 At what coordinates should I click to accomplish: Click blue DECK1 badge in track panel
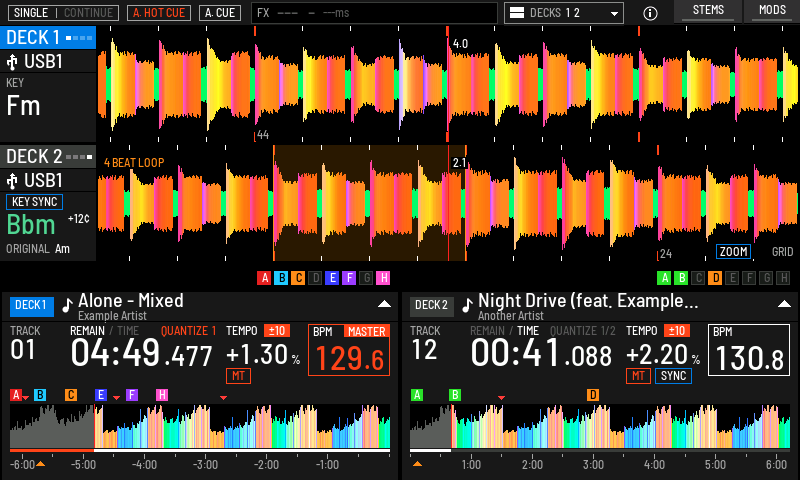coord(32,306)
